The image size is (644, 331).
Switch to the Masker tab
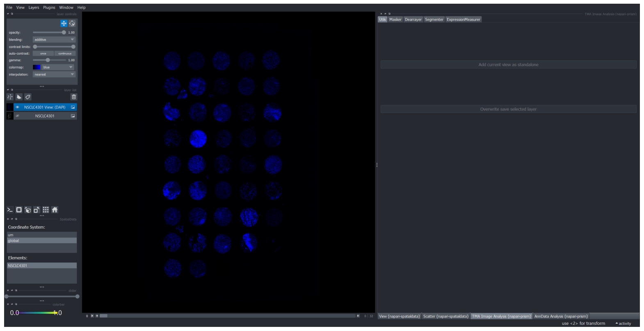[x=395, y=19]
